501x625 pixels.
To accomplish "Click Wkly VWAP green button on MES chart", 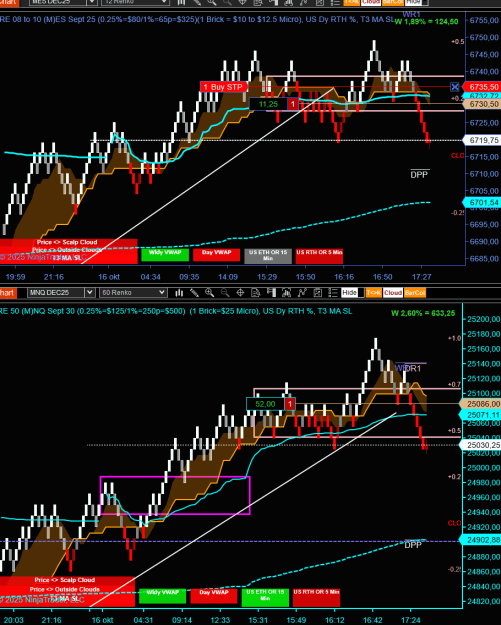I will [165, 255].
